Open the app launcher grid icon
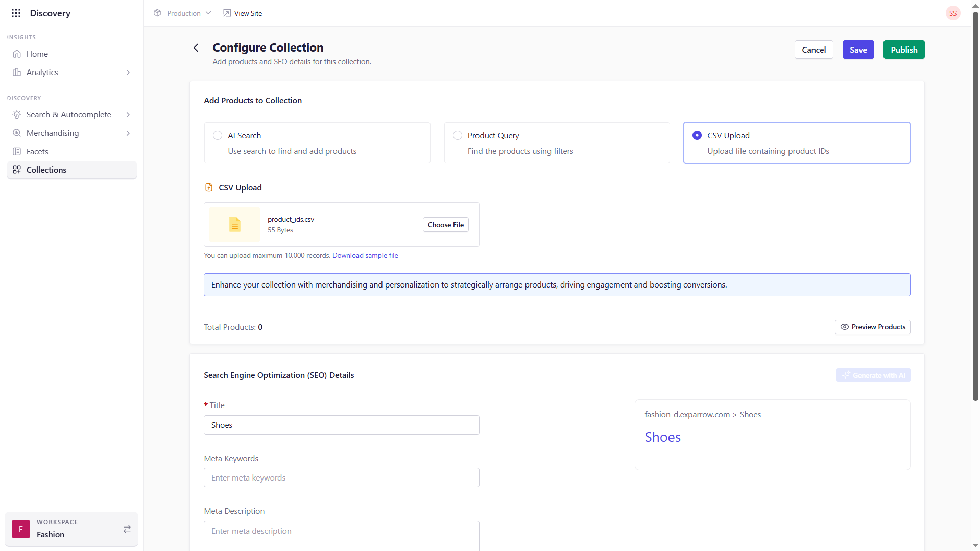980x551 pixels. pos(16,13)
